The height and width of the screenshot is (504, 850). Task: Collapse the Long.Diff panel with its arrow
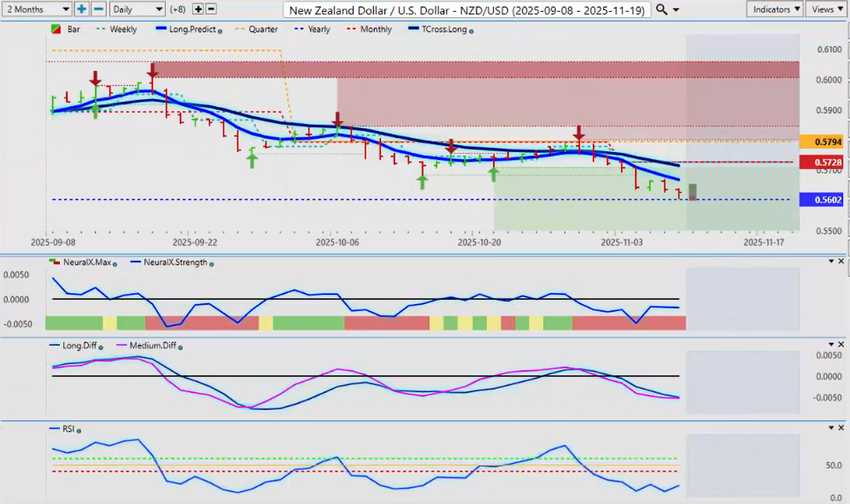[x=830, y=344]
